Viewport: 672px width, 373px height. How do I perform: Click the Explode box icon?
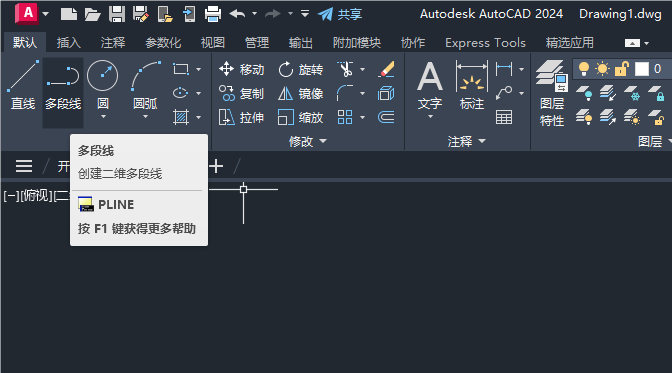(x=386, y=93)
